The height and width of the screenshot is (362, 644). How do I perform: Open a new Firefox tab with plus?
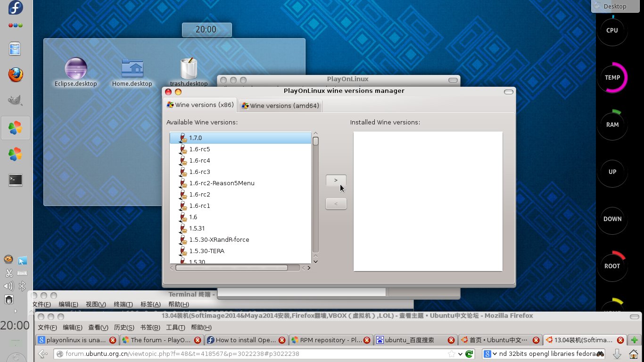click(635, 340)
